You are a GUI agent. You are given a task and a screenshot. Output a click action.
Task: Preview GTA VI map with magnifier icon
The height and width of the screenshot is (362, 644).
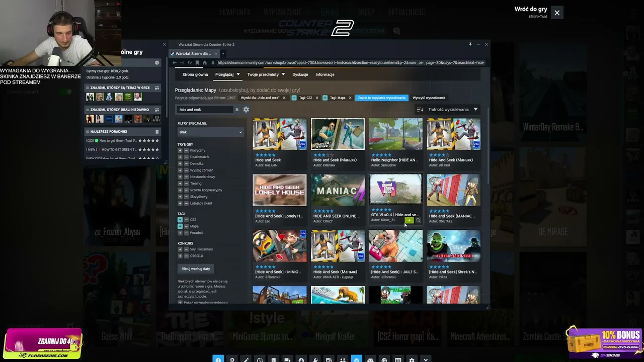point(418,220)
